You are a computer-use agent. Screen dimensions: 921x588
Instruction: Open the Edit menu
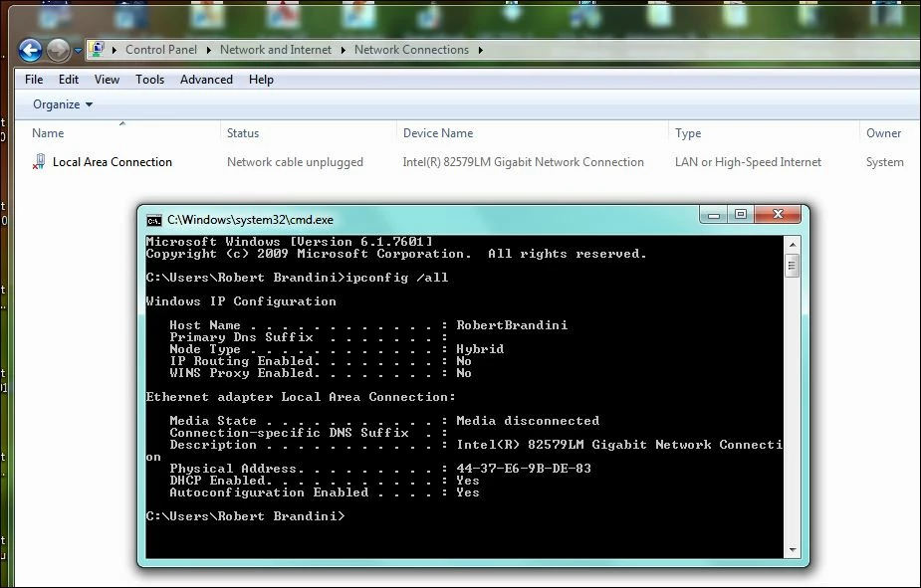click(x=68, y=80)
